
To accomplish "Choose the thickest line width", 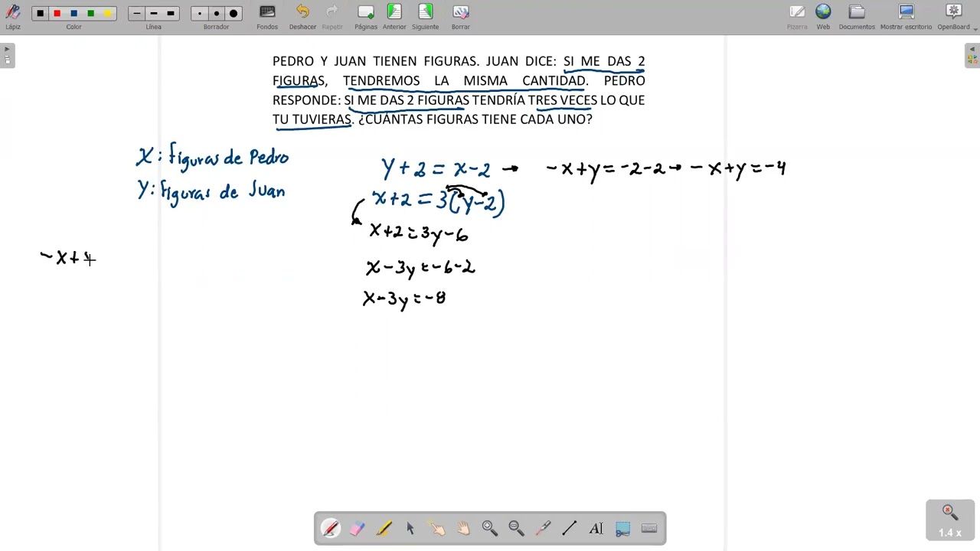I will click(x=170, y=13).
